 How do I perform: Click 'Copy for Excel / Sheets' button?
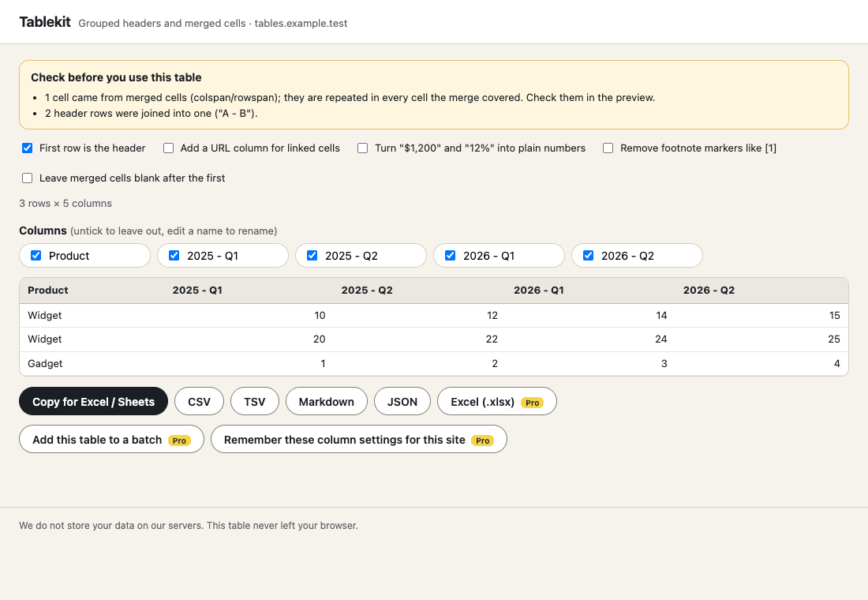coord(94,401)
